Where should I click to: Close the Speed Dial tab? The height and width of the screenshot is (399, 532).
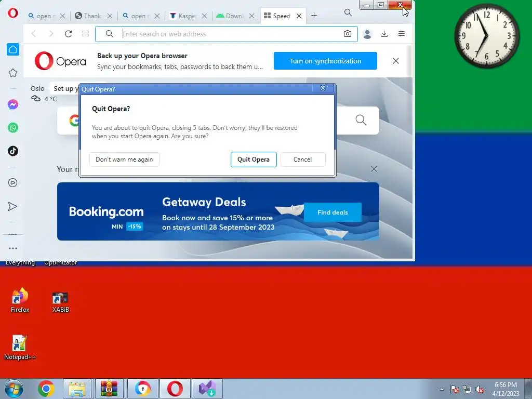point(299,16)
